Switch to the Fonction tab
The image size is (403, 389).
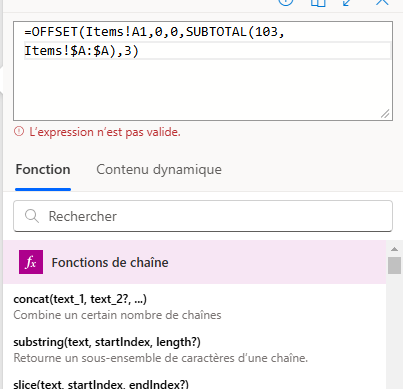coord(43,170)
